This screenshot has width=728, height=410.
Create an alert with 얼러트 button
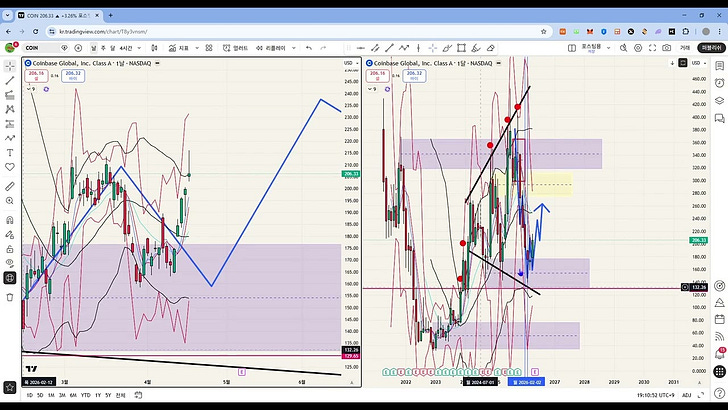point(235,48)
